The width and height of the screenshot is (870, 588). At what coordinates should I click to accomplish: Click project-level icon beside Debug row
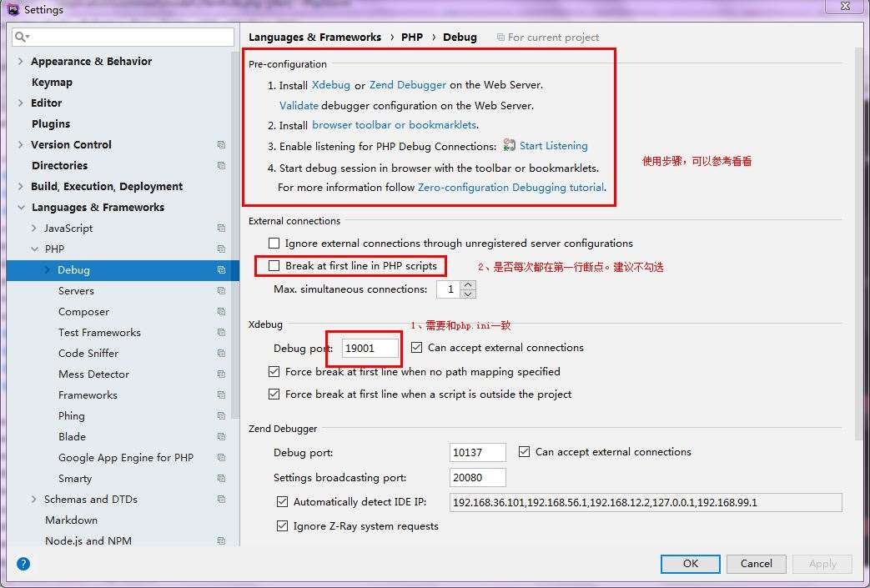(x=221, y=269)
